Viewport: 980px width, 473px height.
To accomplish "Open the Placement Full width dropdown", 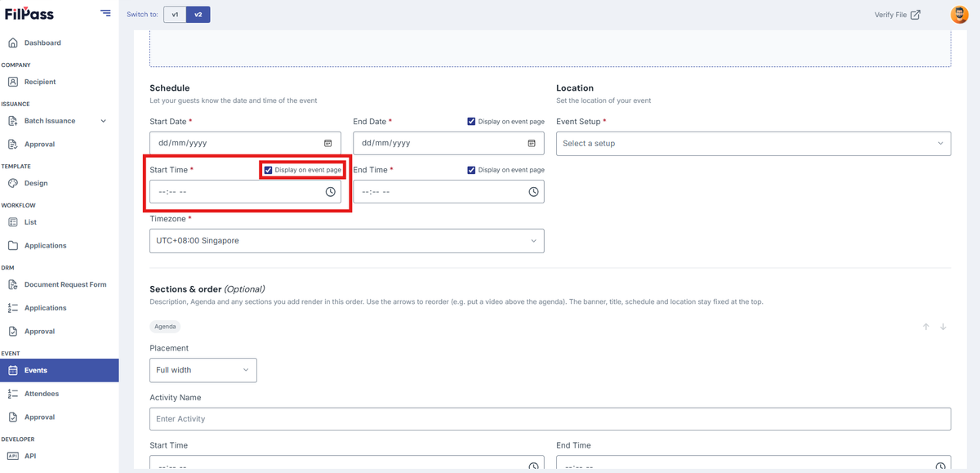I will (x=203, y=370).
